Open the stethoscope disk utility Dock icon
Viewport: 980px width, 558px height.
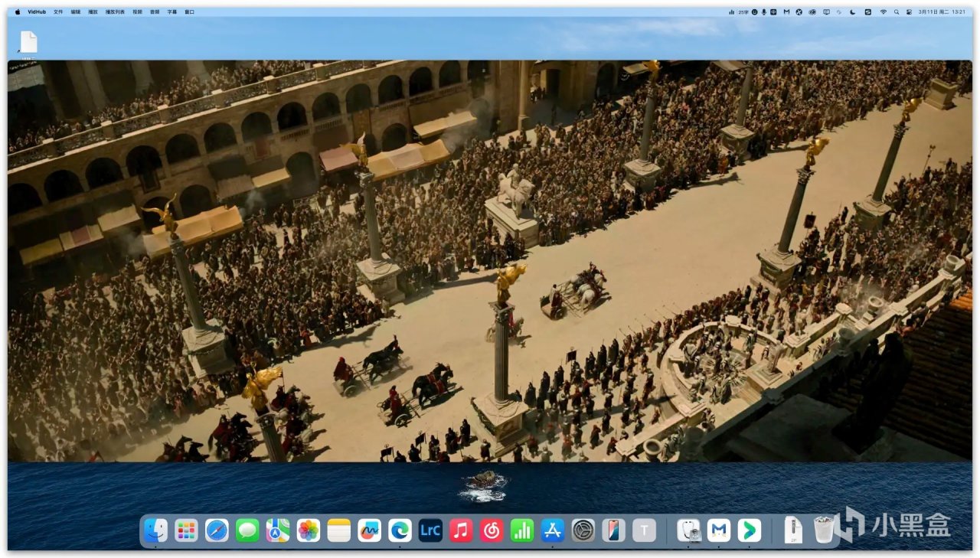689,530
